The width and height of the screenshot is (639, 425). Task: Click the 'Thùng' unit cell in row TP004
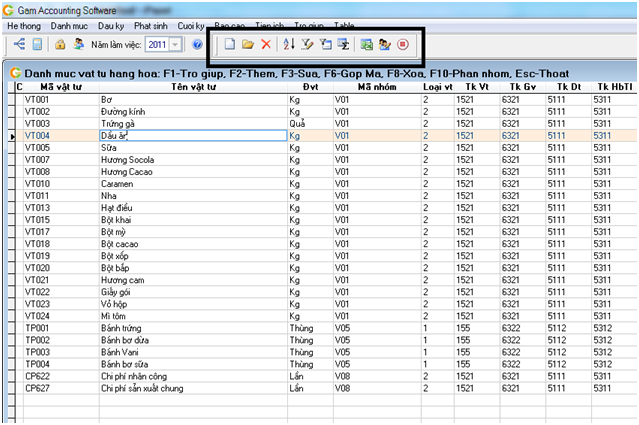[310, 364]
